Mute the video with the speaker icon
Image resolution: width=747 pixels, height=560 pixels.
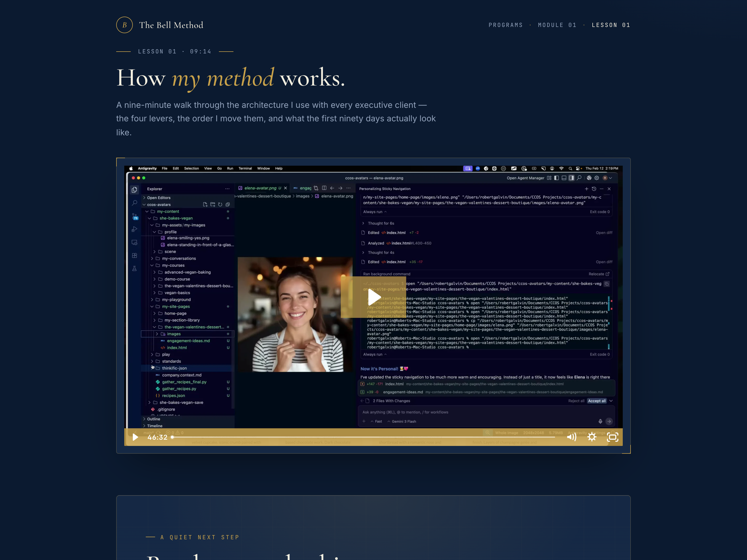tap(571, 437)
